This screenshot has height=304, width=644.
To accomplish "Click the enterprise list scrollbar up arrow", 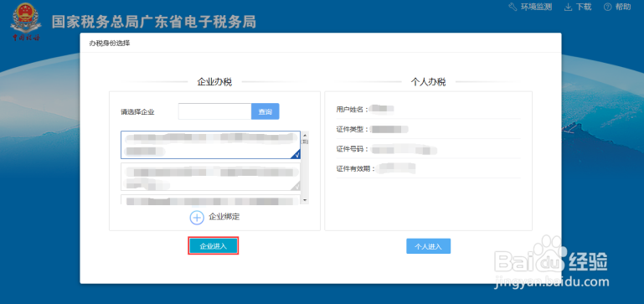I will pos(305,134).
